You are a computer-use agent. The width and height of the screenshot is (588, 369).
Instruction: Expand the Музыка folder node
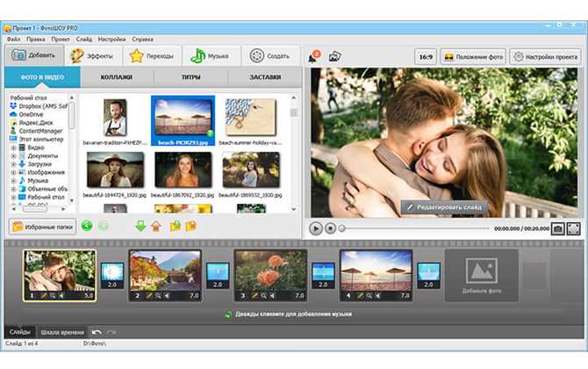(x=14, y=181)
